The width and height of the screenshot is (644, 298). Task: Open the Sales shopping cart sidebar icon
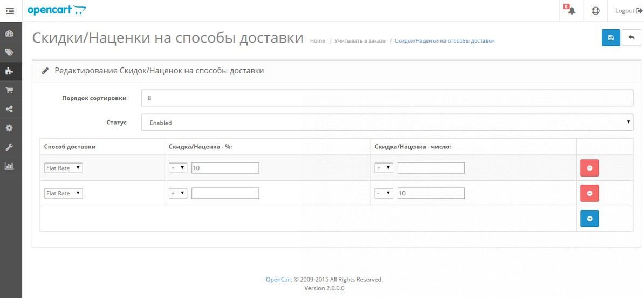click(x=9, y=90)
